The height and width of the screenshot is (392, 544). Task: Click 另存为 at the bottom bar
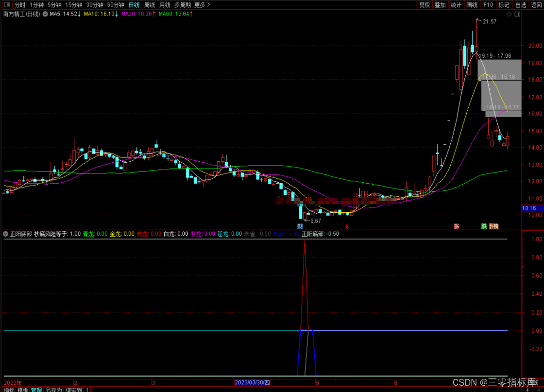54,389
